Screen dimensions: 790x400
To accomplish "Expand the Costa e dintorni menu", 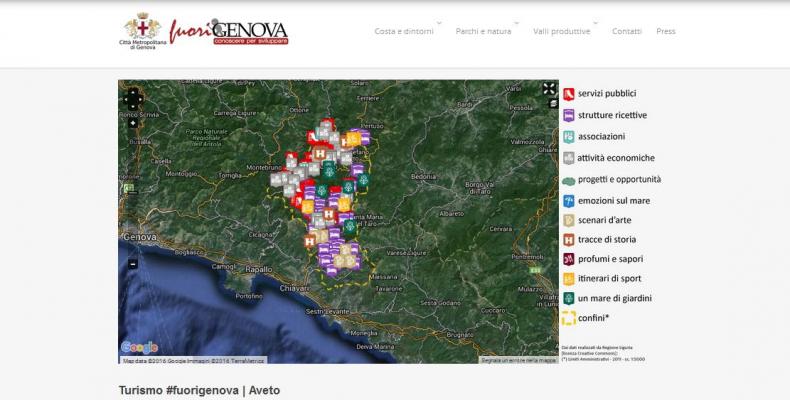I will click(x=405, y=31).
